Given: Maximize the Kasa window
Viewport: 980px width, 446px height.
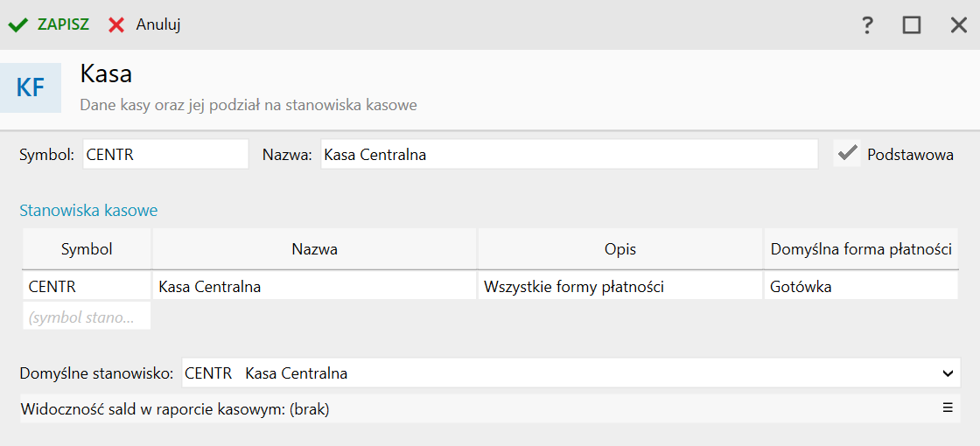Looking at the screenshot, I should [912, 25].
